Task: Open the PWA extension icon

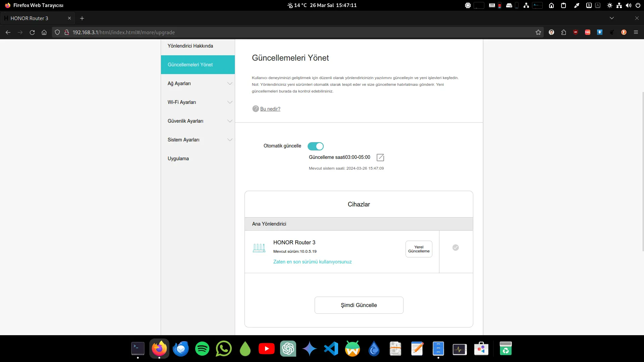Action: (588, 32)
